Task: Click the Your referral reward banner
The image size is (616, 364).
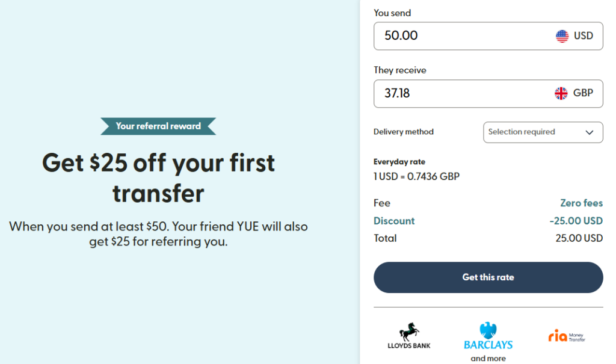Action: click(158, 126)
